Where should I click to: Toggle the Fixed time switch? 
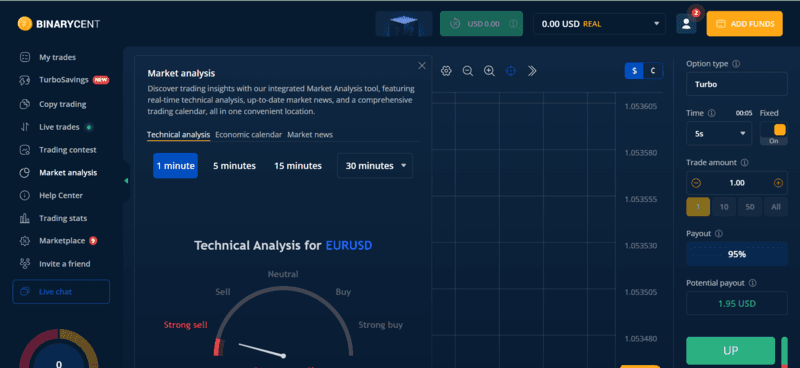[x=774, y=134]
